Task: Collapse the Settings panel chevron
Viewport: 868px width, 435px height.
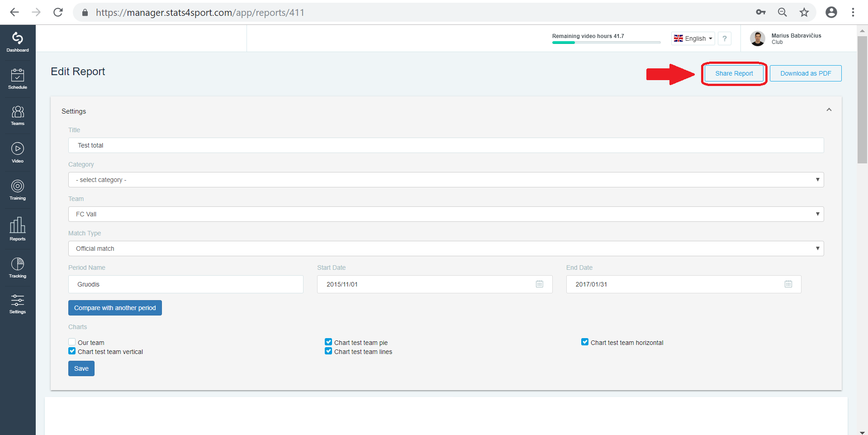Action: [829, 110]
